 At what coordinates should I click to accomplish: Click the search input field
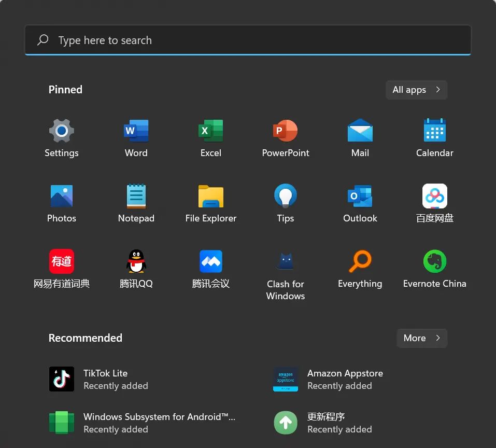[248, 40]
